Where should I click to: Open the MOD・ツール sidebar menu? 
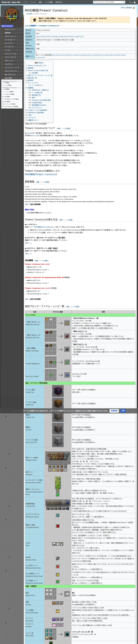(x=12, y=61)
